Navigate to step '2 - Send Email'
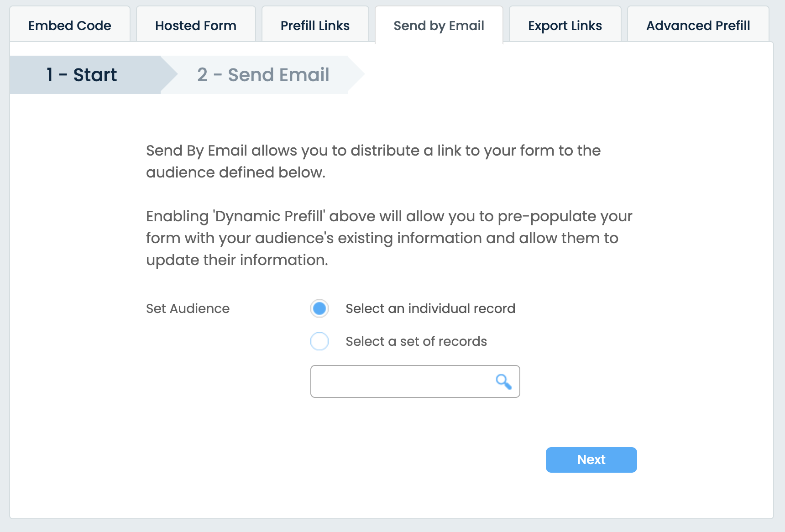This screenshot has height=532, width=785. [262, 74]
